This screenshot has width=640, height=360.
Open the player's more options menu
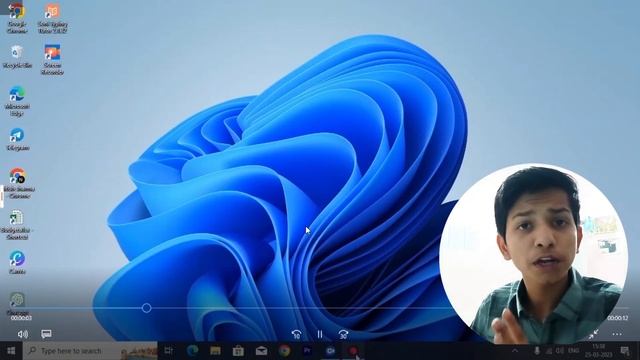[617, 334]
